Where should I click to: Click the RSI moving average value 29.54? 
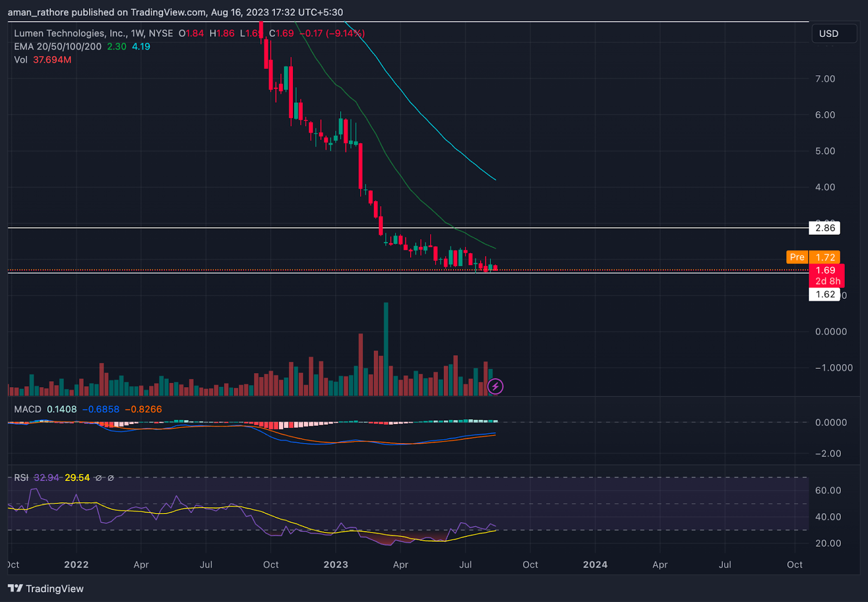pyautogui.click(x=77, y=477)
